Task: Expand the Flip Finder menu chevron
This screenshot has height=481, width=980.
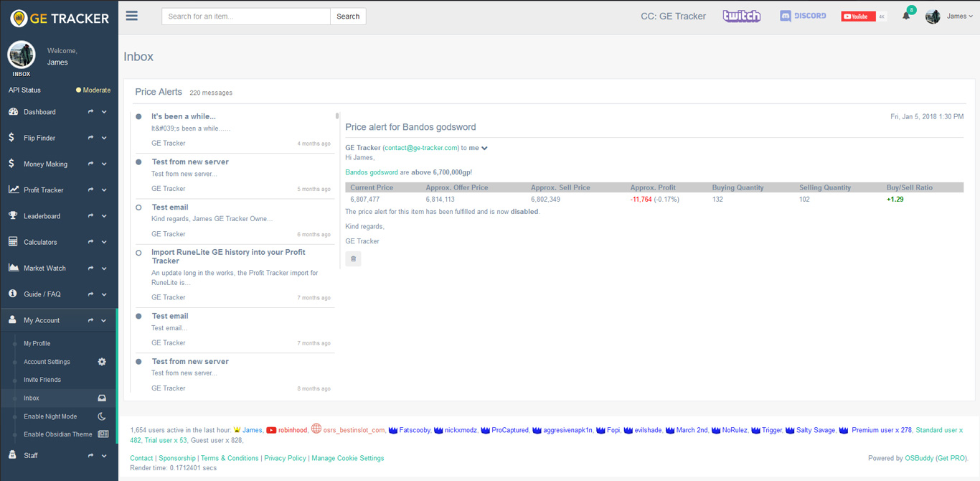Action: 104,138
